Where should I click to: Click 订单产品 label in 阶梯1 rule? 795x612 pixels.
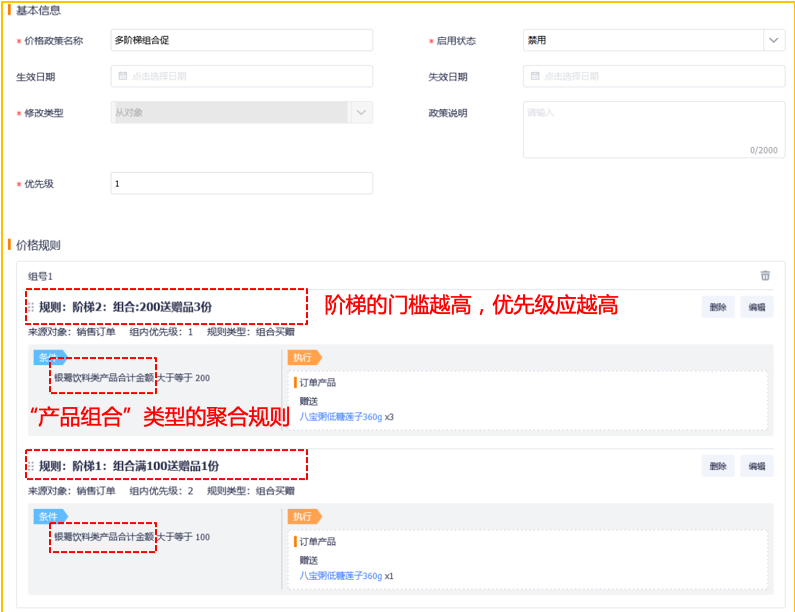click(317, 542)
